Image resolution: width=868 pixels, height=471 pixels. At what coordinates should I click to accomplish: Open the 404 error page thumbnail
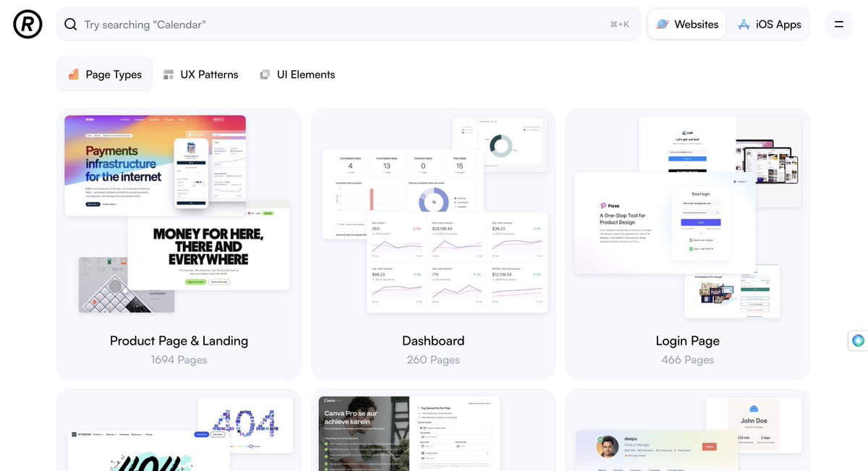pos(246,425)
